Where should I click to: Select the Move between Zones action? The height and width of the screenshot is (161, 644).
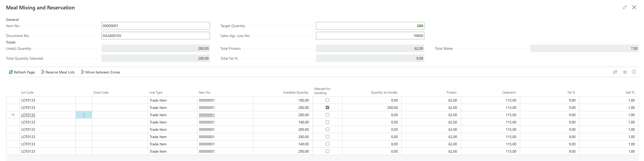[100, 72]
